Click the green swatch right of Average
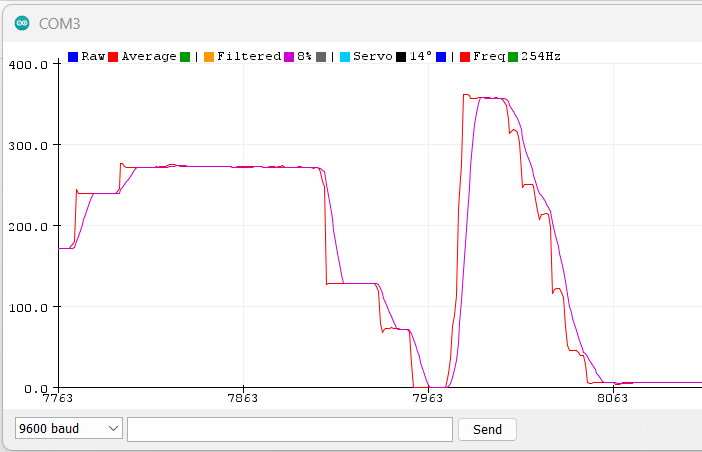The width and height of the screenshot is (702, 452). pyautogui.click(x=186, y=57)
